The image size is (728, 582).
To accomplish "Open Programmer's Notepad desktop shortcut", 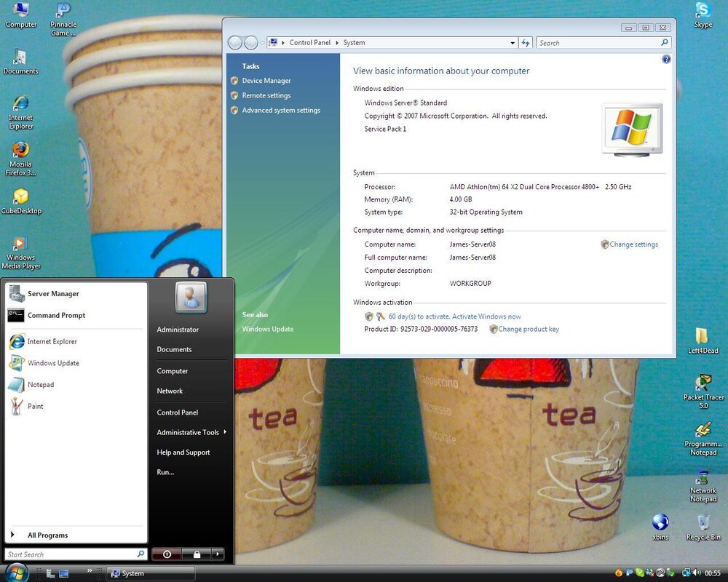I will (x=703, y=439).
